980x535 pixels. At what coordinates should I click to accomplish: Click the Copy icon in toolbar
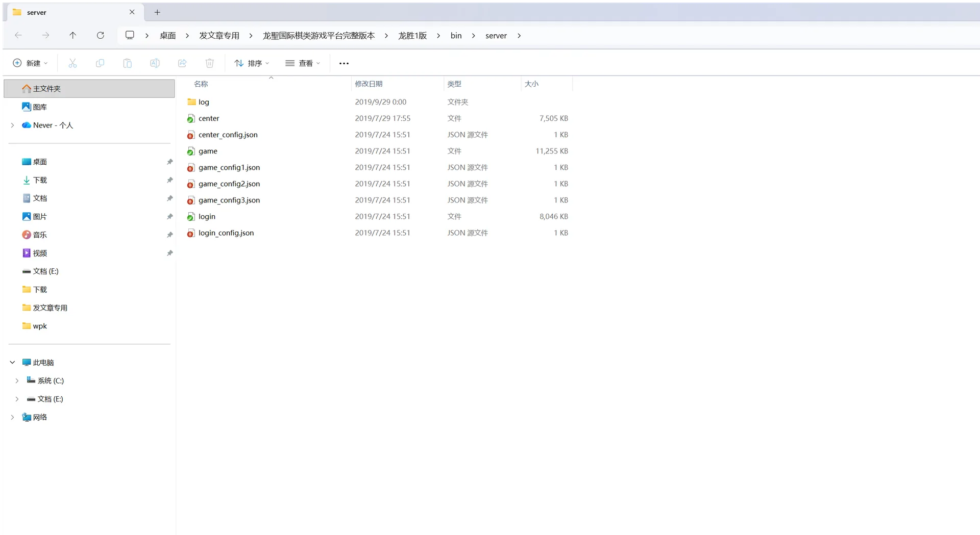100,63
